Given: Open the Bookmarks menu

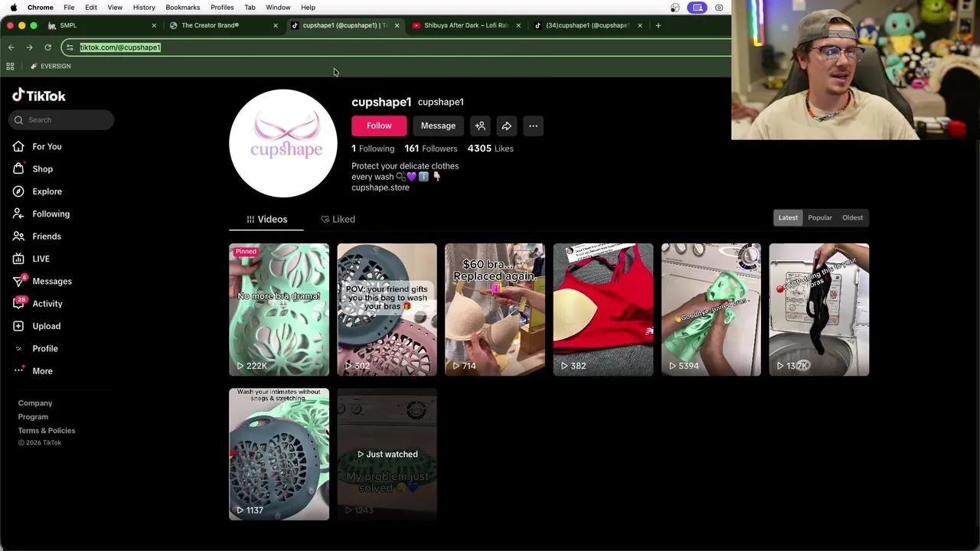Looking at the screenshot, I should pos(182,8).
